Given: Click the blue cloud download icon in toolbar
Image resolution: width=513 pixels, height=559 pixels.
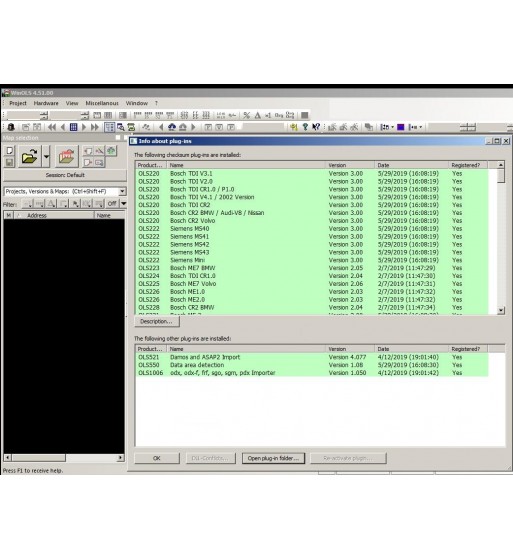Looking at the screenshot, I should (172, 127).
